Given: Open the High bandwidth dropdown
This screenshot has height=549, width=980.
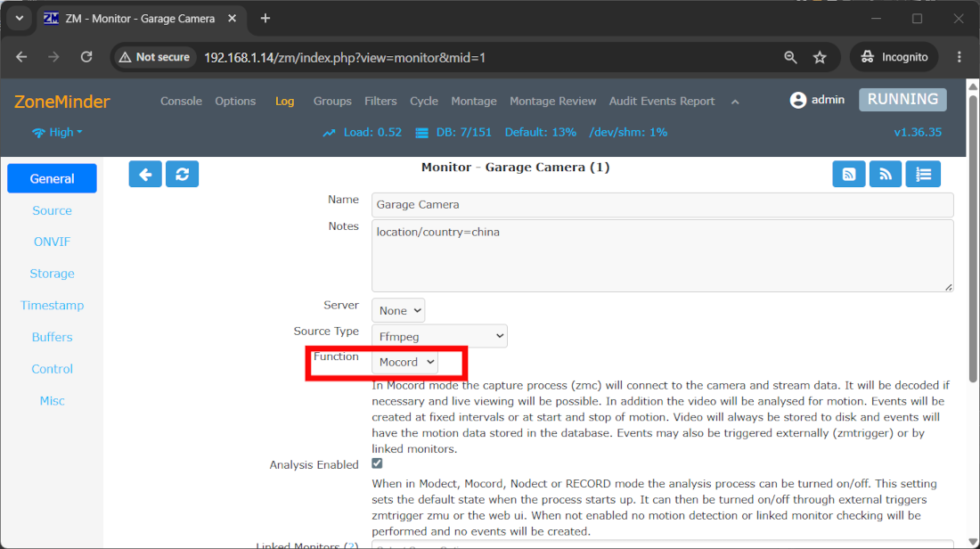Looking at the screenshot, I should point(58,133).
